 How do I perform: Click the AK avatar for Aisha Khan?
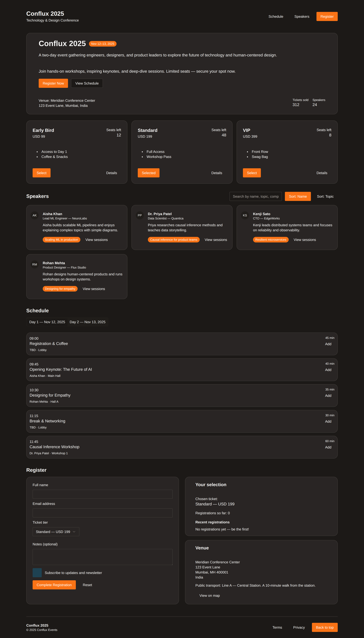coord(35,215)
